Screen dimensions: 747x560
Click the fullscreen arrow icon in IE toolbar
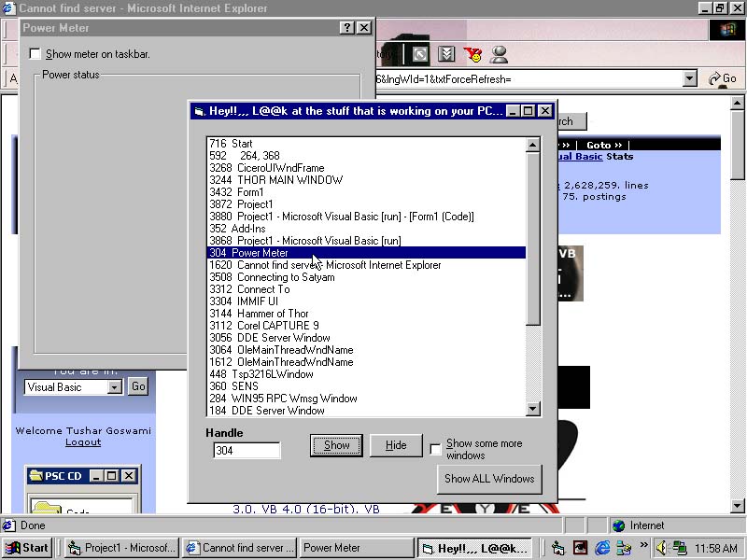pyautogui.click(x=420, y=54)
